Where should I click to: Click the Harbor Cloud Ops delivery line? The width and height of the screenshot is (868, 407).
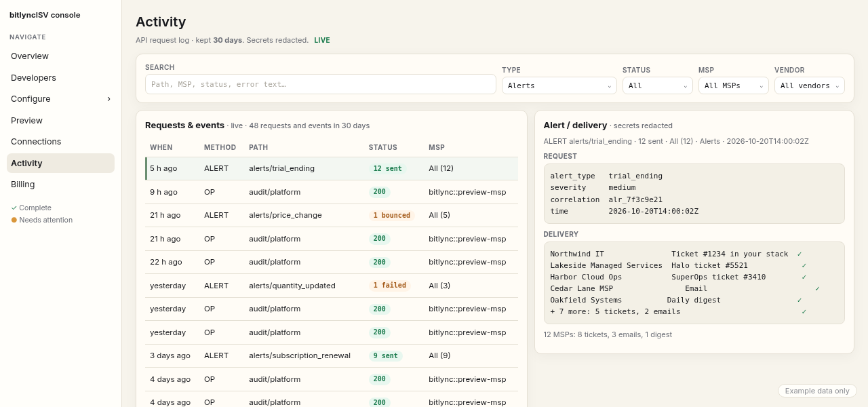click(x=678, y=277)
